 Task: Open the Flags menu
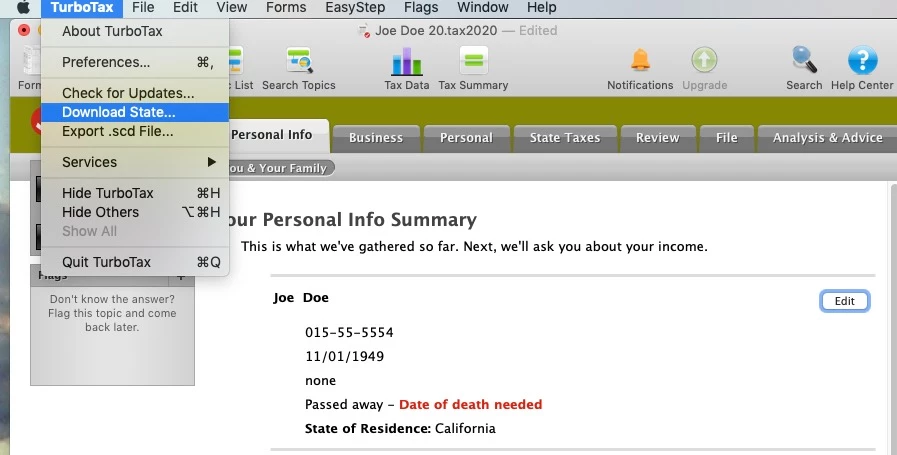pos(421,7)
